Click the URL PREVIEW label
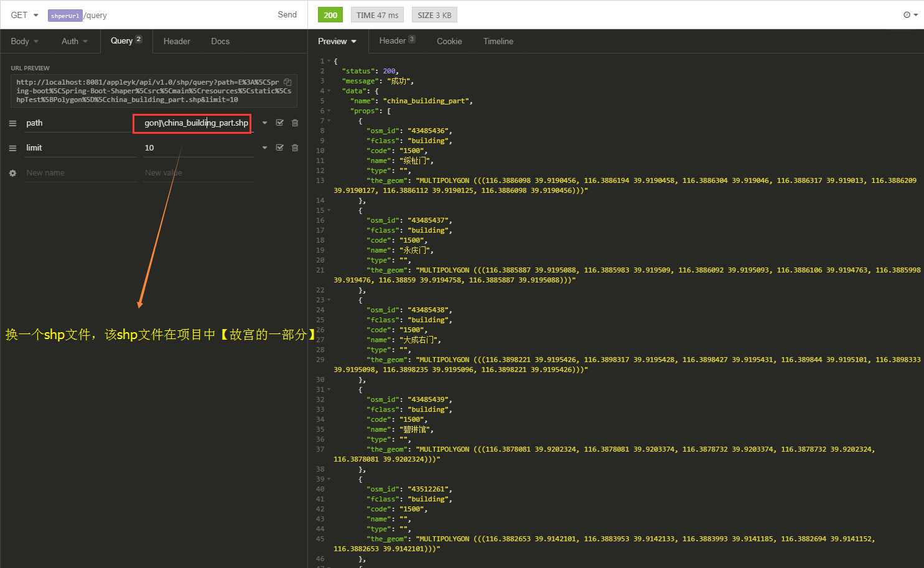Viewport: 924px width, 568px height. [x=30, y=68]
